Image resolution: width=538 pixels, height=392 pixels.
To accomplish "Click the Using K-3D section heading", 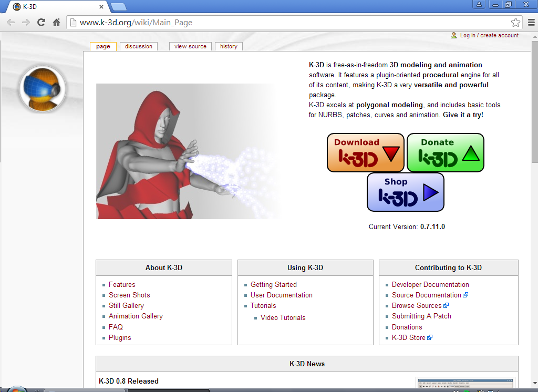I will (x=305, y=268).
